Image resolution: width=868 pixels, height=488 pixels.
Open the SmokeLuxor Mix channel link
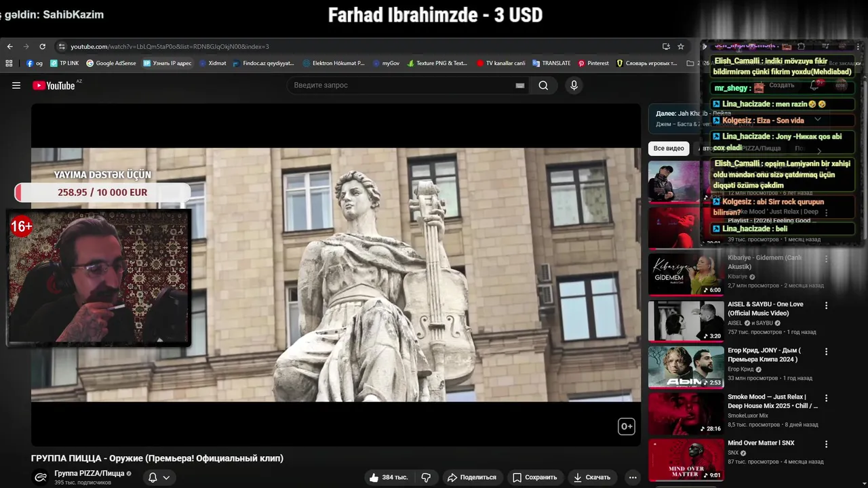(748, 415)
